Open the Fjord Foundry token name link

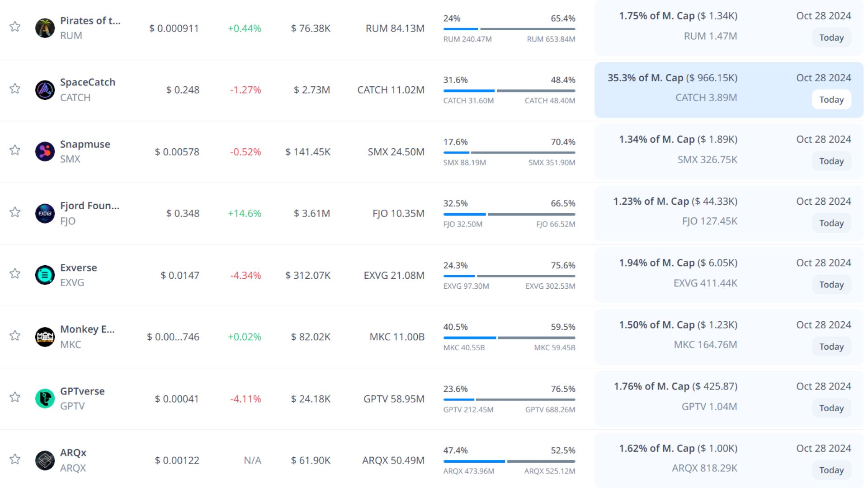tap(90, 206)
